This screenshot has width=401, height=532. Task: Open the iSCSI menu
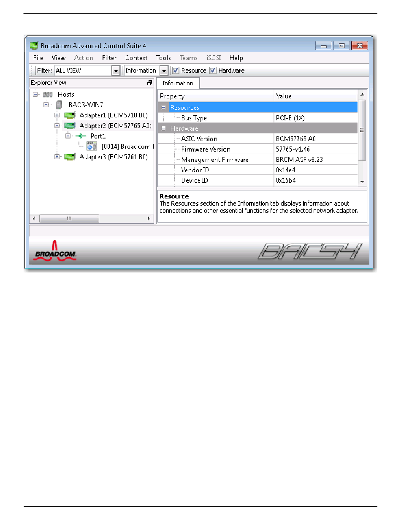(x=214, y=58)
